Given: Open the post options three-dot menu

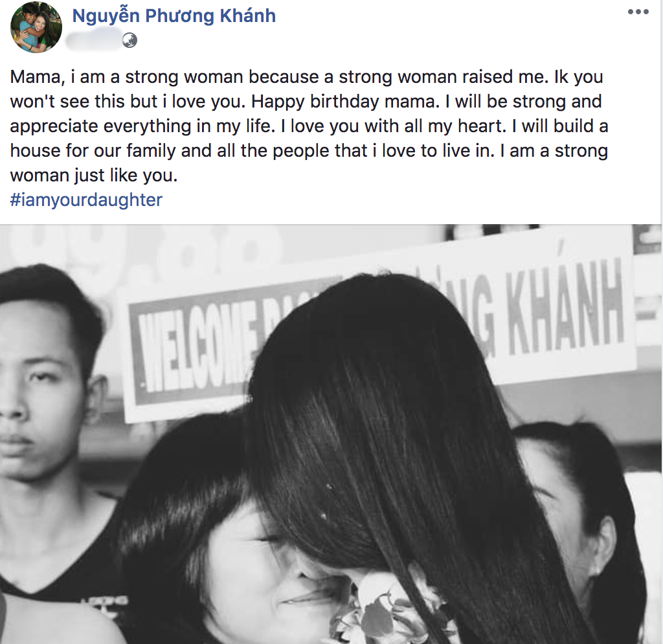Looking at the screenshot, I should pos(638,12).
